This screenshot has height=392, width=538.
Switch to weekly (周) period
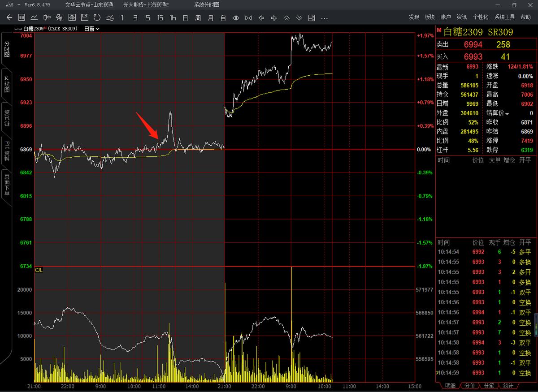click(198, 18)
